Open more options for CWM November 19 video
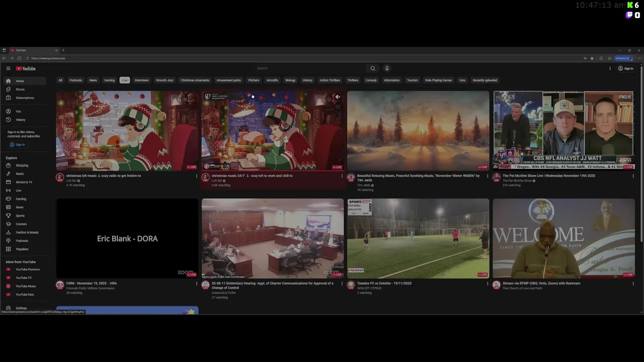This screenshot has height=362, width=644. click(196, 284)
